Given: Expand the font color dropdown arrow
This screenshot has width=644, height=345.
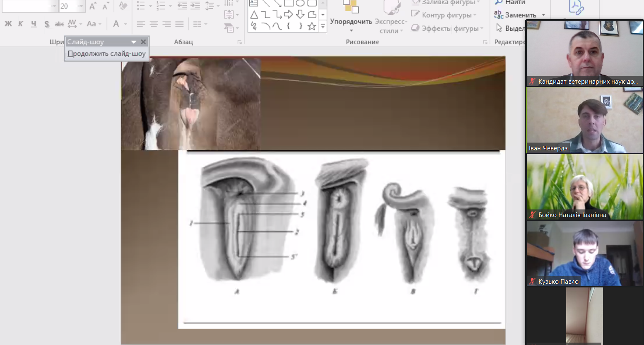Looking at the screenshot, I should point(125,24).
